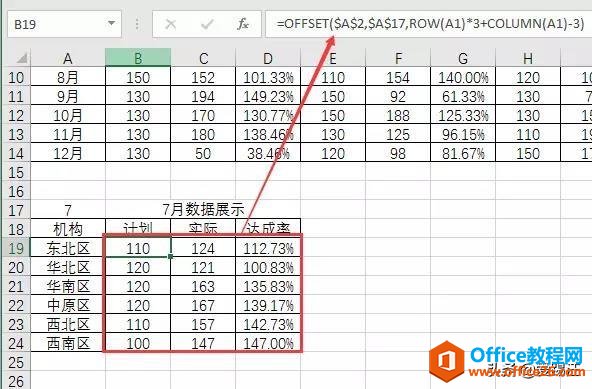Click the Select All corner triangle
The height and width of the screenshot is (389, 592).
click(x=22, y=58)
